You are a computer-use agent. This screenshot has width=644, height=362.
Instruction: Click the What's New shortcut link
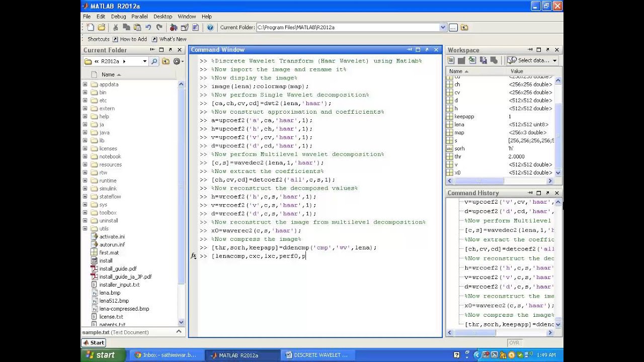pos(169,39)
